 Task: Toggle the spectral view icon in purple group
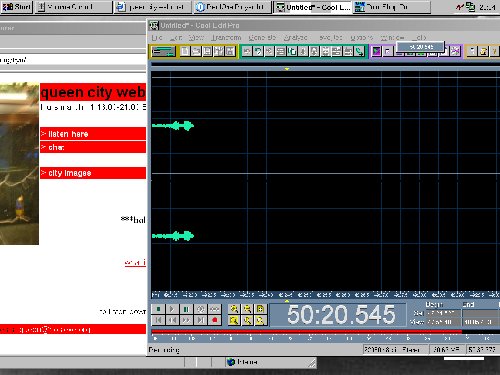point(377,51)
